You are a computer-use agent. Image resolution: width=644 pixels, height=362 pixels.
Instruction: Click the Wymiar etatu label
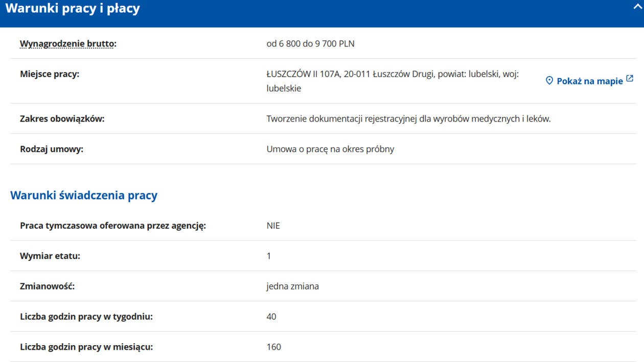tap(50, 256)
